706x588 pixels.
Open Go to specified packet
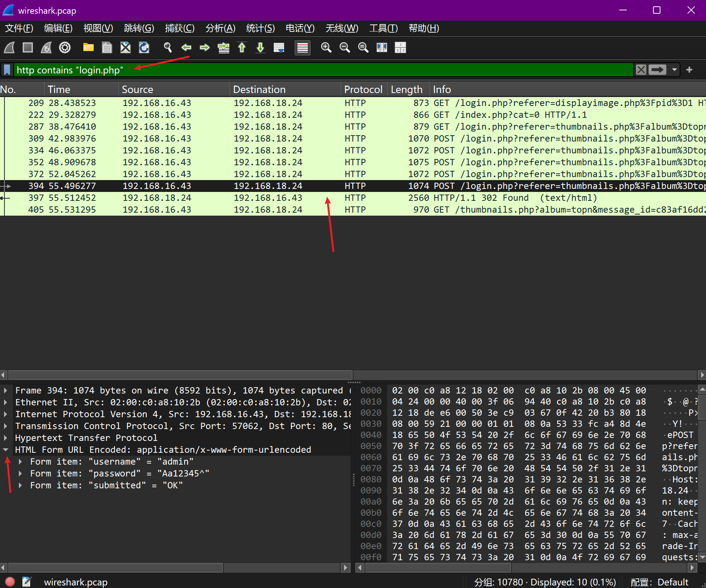(x=223, y=47)
